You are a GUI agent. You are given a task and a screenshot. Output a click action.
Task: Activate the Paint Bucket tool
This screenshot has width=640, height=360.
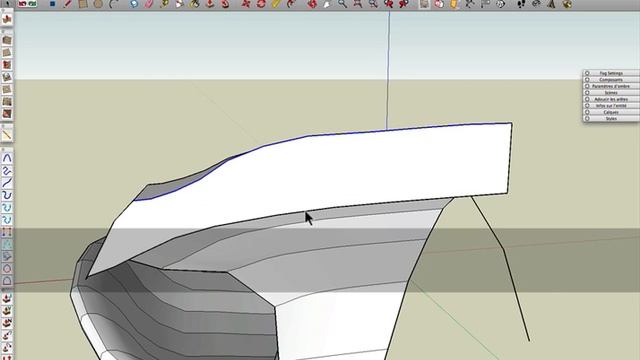pos(195,4)
